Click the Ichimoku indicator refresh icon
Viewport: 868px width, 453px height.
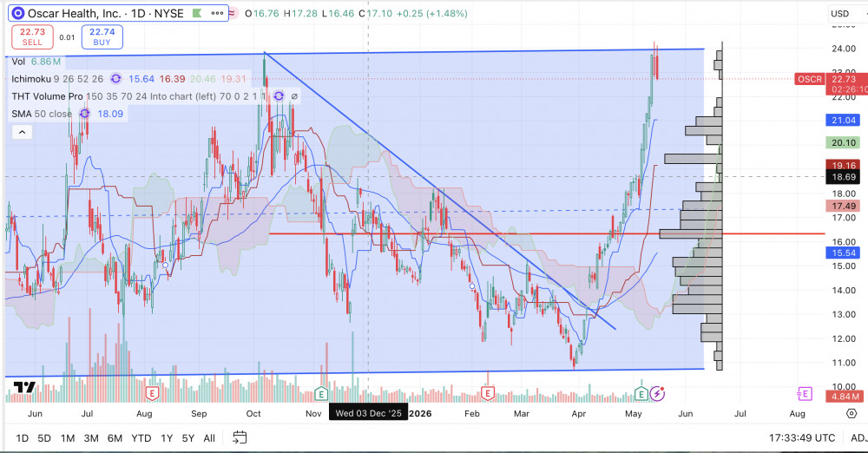tap(115, 79)
